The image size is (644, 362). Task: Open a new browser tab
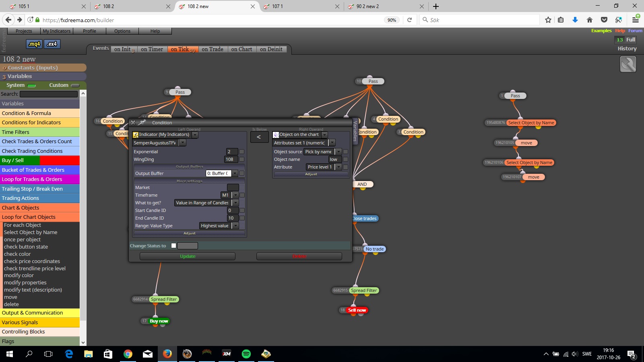pos(436,6)
